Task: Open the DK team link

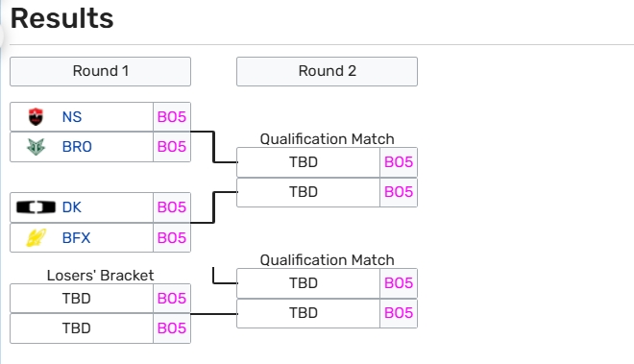Action: click(72, 207)
